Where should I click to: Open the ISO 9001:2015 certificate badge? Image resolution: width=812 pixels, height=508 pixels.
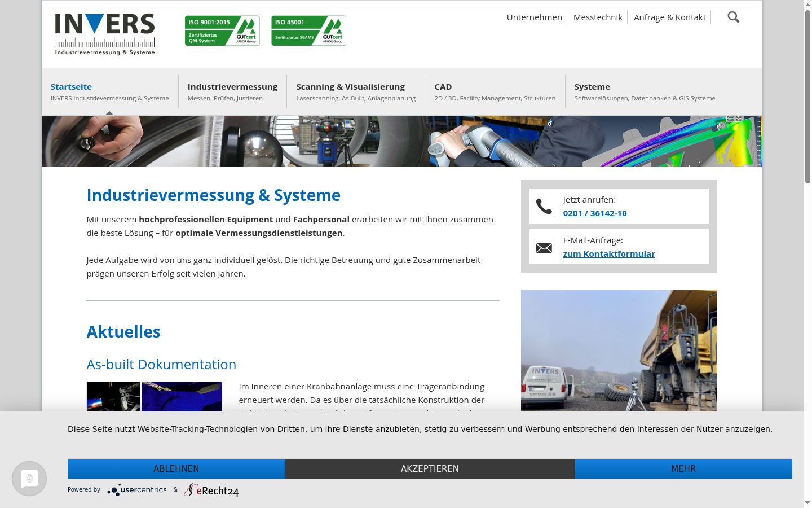(x=222, y=30)
